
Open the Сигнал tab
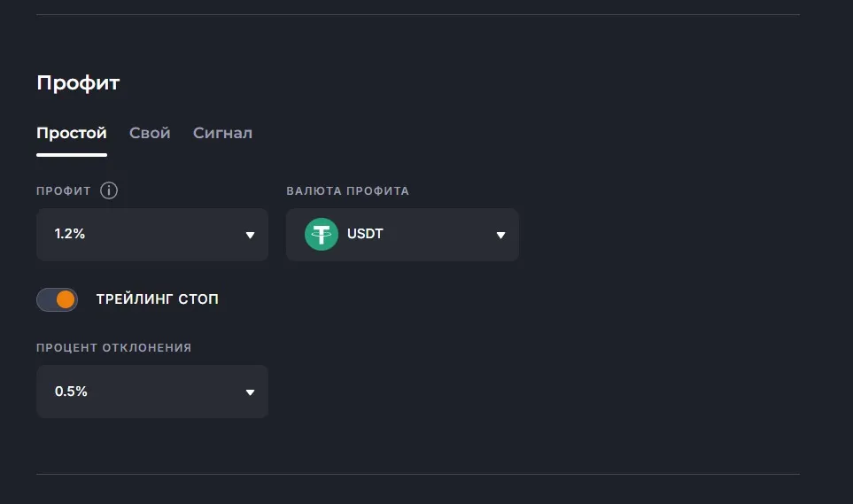[222, 133]
